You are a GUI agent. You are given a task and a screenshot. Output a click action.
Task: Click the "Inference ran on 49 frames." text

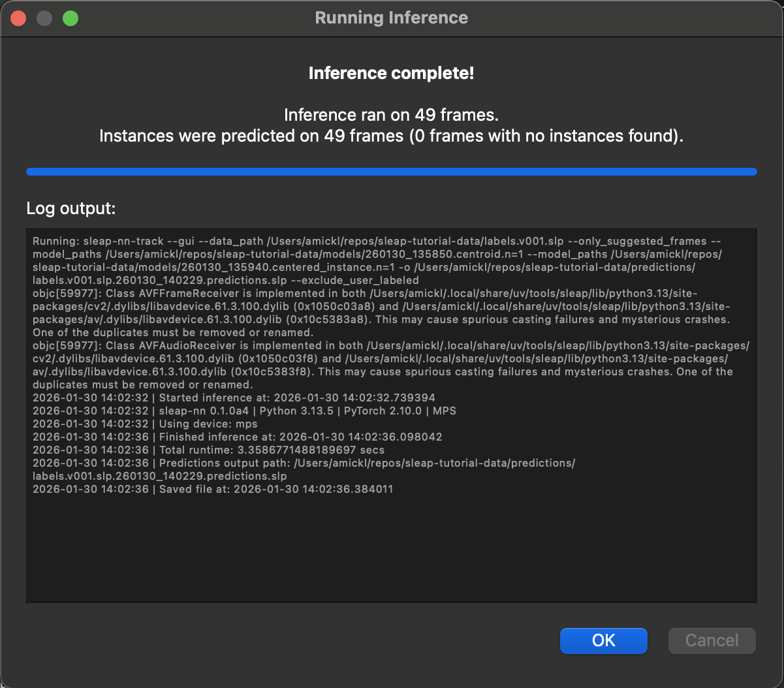[x=392, y=116]
